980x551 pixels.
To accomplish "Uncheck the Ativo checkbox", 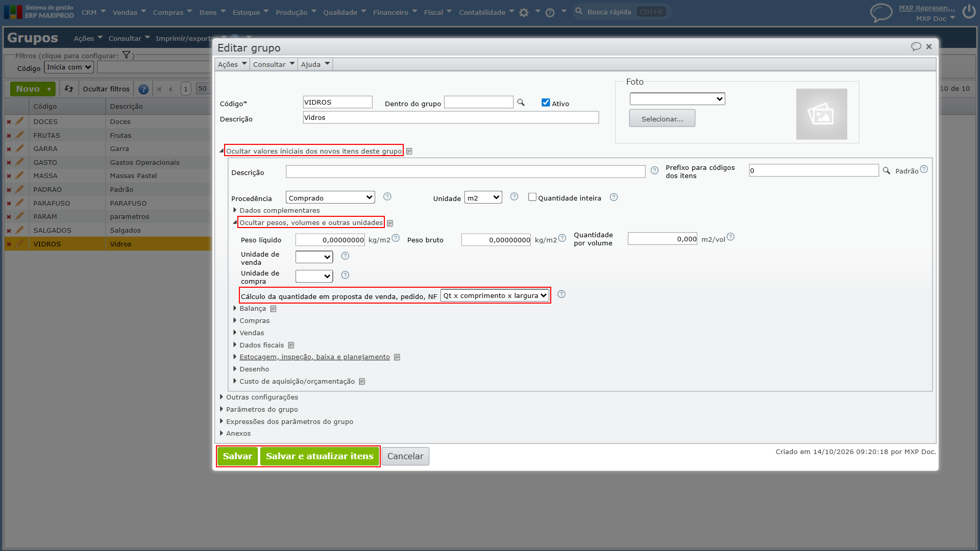I will coord(546,103).
